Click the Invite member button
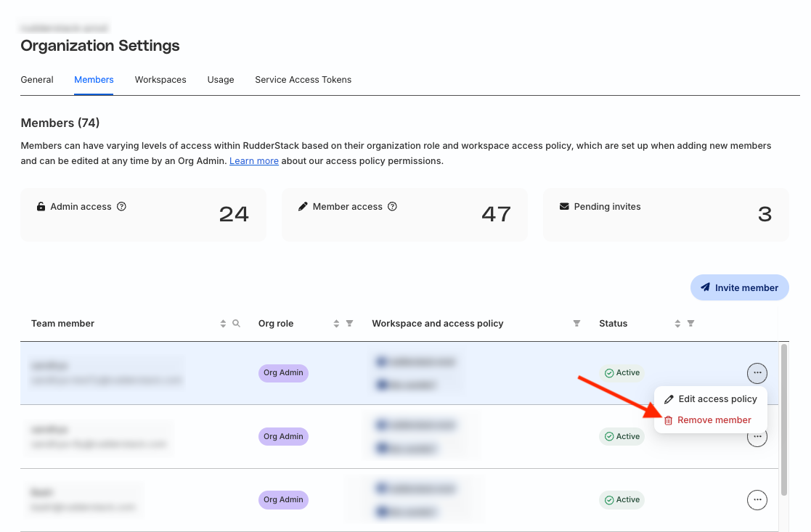811x532 pixels. pos(740,287)
